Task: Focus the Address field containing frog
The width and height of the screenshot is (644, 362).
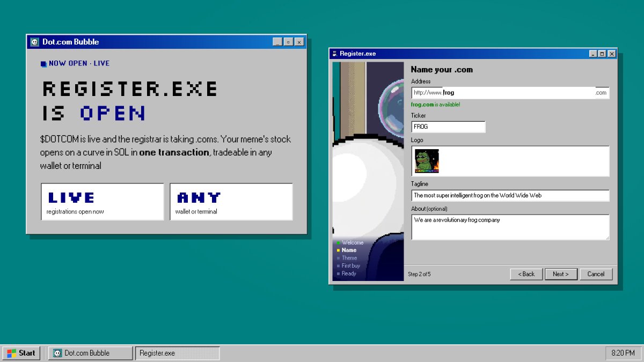Action: (510, 93)
